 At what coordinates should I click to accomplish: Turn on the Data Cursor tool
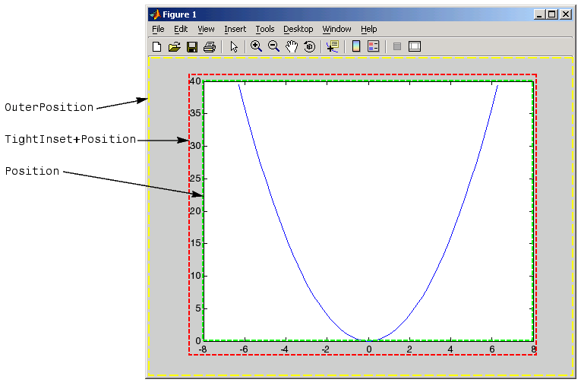click(x=333, y=46)
